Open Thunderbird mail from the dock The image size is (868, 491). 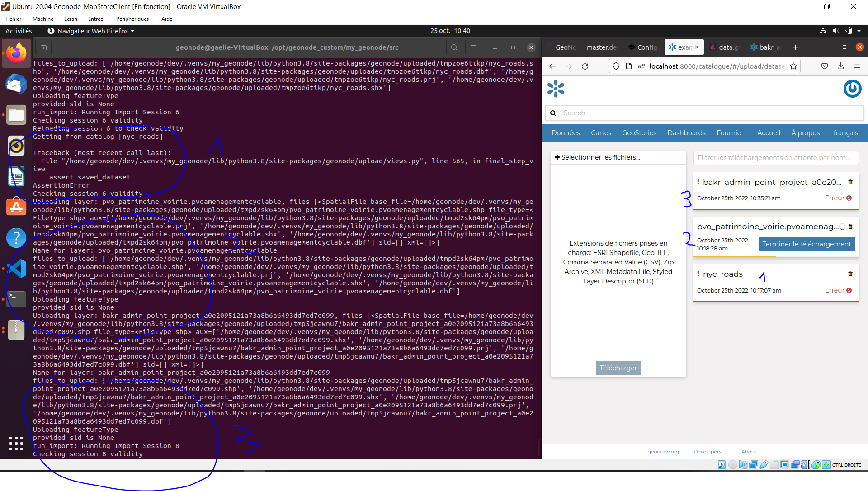click(x=16, y=85)
